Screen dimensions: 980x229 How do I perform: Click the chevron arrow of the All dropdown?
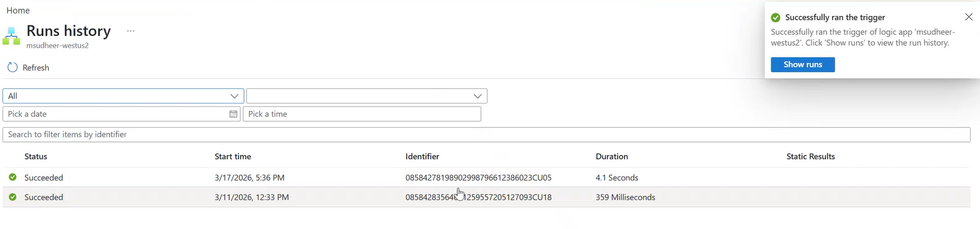(234, 96)
